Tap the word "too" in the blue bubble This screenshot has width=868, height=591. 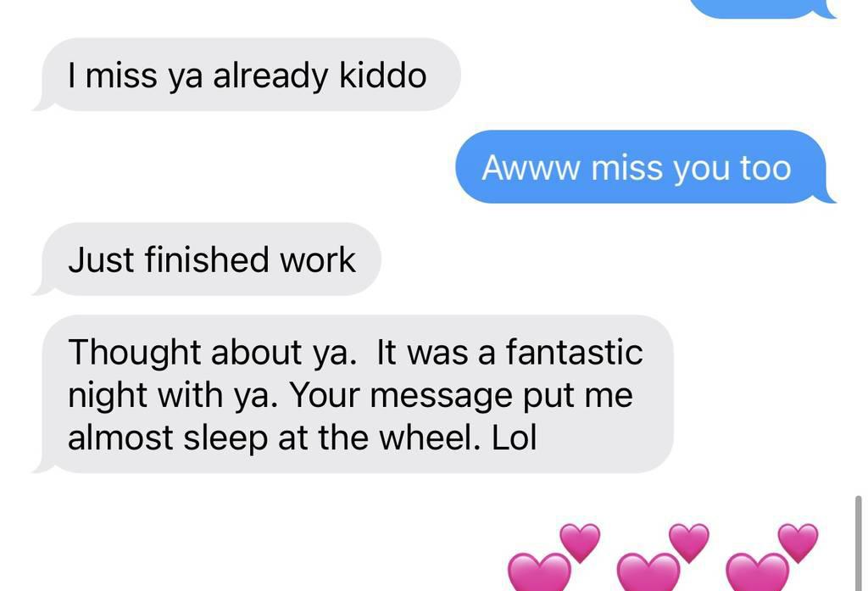coord(765,167)
